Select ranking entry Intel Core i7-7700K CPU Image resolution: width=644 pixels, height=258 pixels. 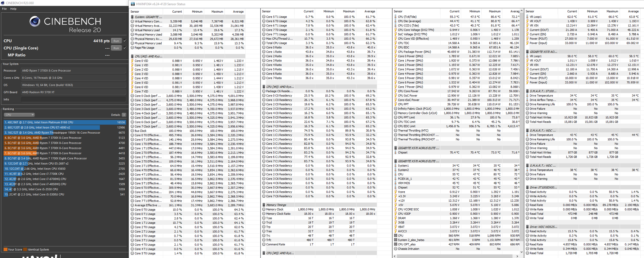[65, 174]
